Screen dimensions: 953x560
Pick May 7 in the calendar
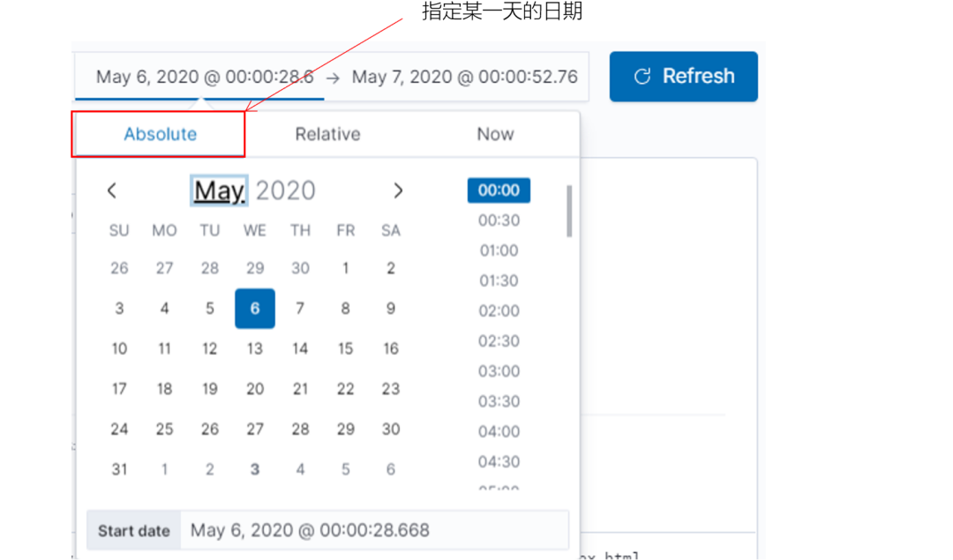click(x=300, y=309)
